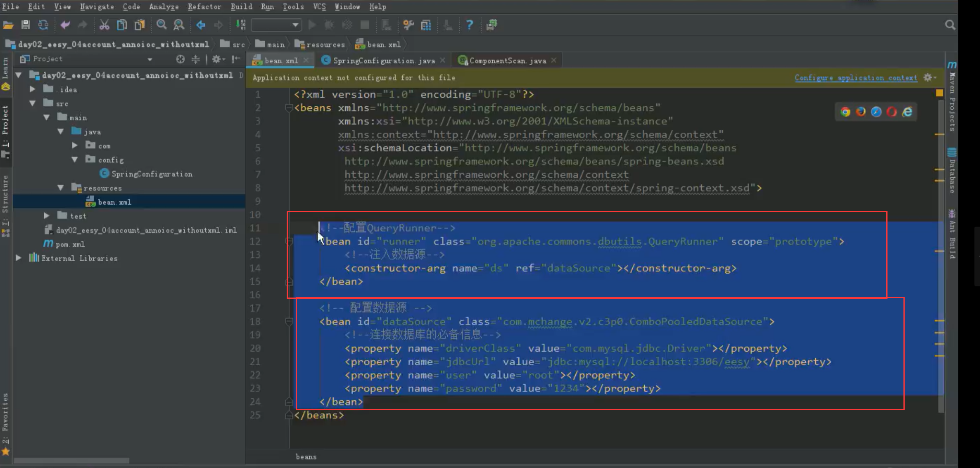980x468 pixels.
Task: Click Configure application context link
Action: 856,78
